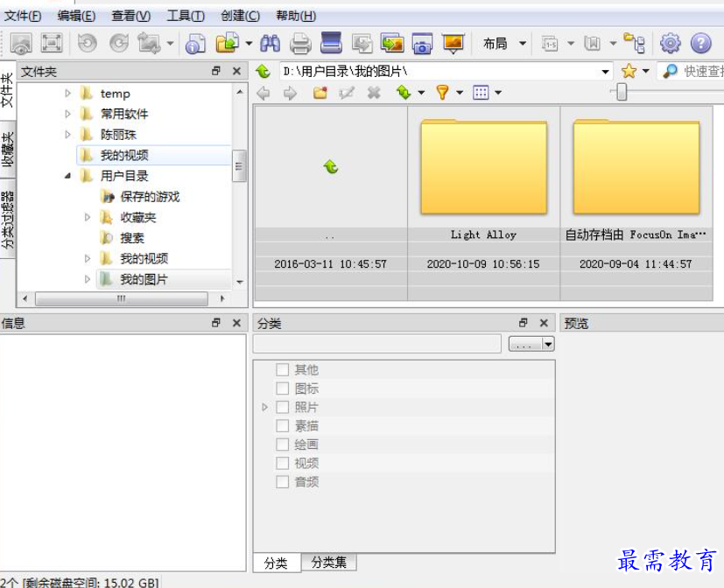Start the slideshow presentation icon
Viewport: 724px width, 588px height.
coord(453,44)
